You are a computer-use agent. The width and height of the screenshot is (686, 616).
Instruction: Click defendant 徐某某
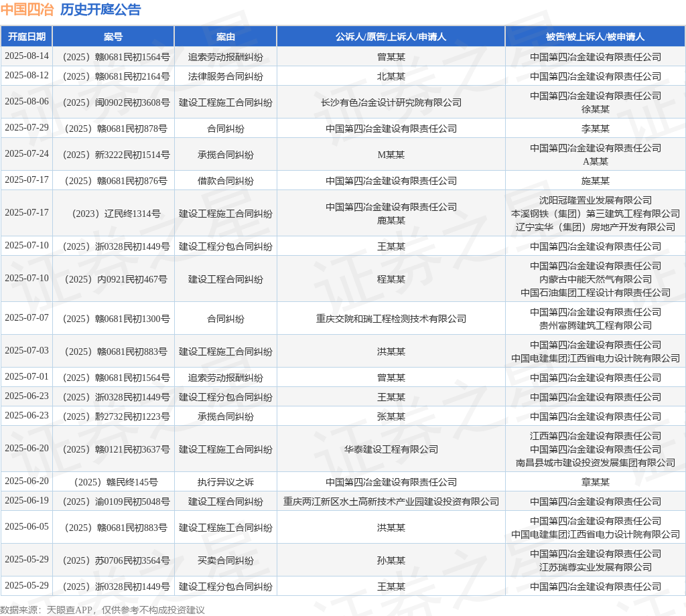pos(596,109)
